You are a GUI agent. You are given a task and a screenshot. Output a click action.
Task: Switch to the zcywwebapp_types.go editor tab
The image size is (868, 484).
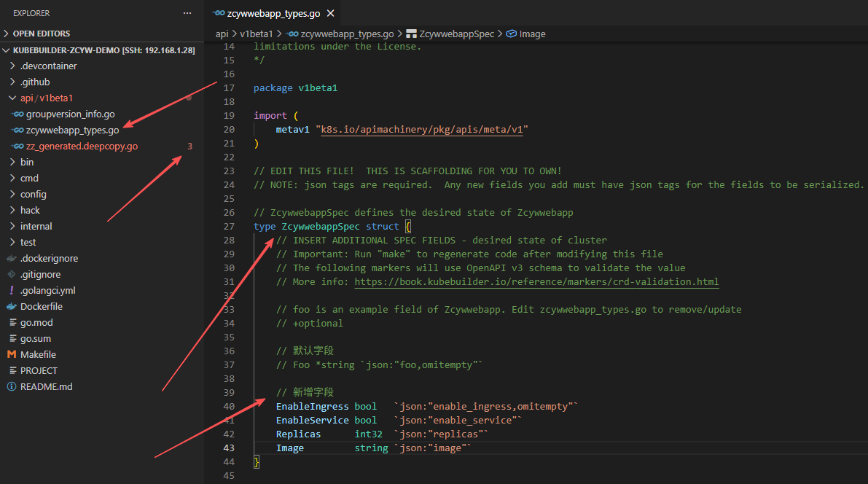273,13
